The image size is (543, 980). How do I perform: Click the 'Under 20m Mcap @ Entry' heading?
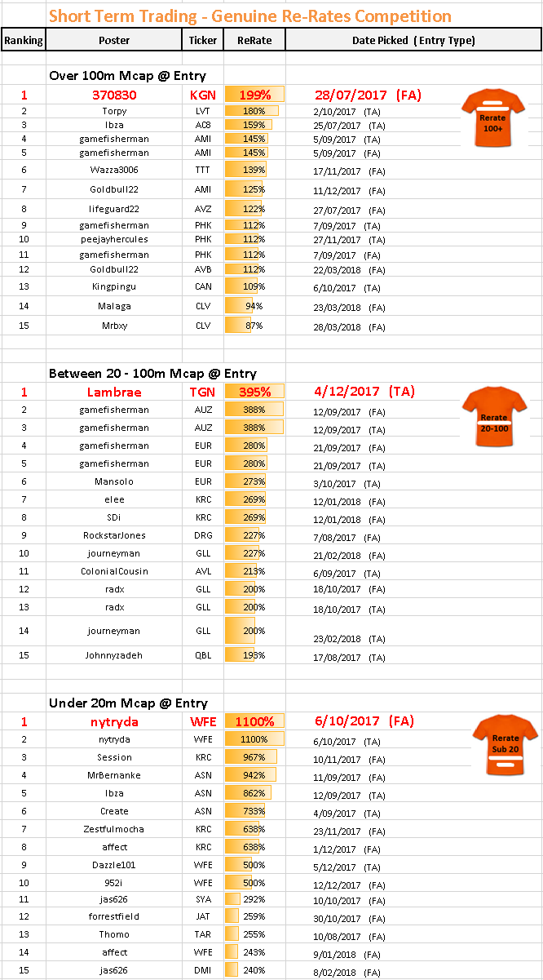coord(128,703)
